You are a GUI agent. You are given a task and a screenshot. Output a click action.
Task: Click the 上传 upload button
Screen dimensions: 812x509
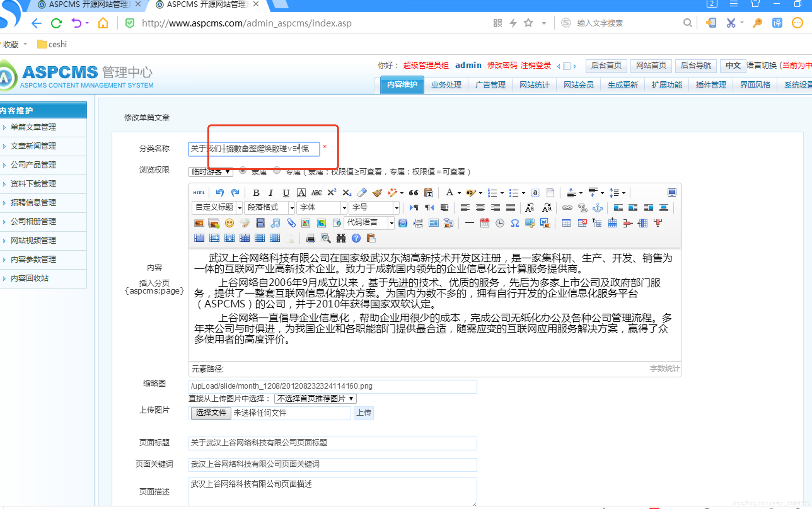tap(363, 413)
